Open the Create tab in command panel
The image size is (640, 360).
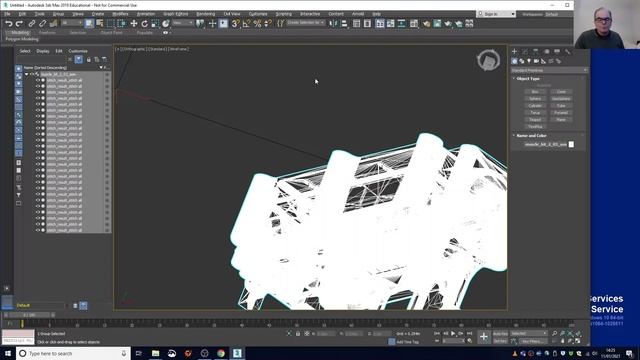(x=514, y=51)
